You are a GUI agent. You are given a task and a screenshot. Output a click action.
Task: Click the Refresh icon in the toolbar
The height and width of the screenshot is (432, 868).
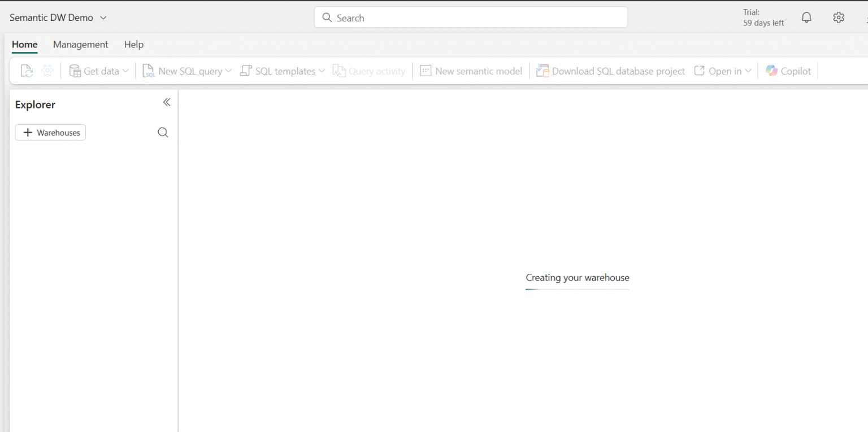27,71
